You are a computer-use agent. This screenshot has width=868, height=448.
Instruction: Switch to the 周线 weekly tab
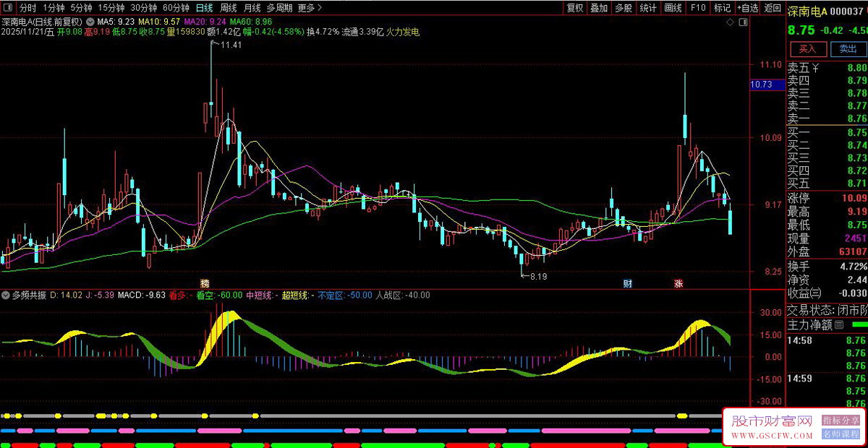coord(228,8)
